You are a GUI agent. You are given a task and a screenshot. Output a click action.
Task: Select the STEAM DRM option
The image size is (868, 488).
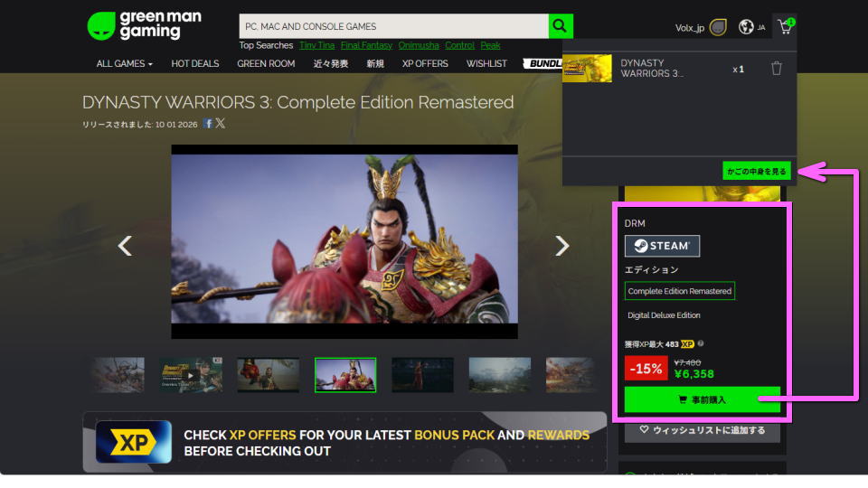pyautogui.click(x=662, y=246)
